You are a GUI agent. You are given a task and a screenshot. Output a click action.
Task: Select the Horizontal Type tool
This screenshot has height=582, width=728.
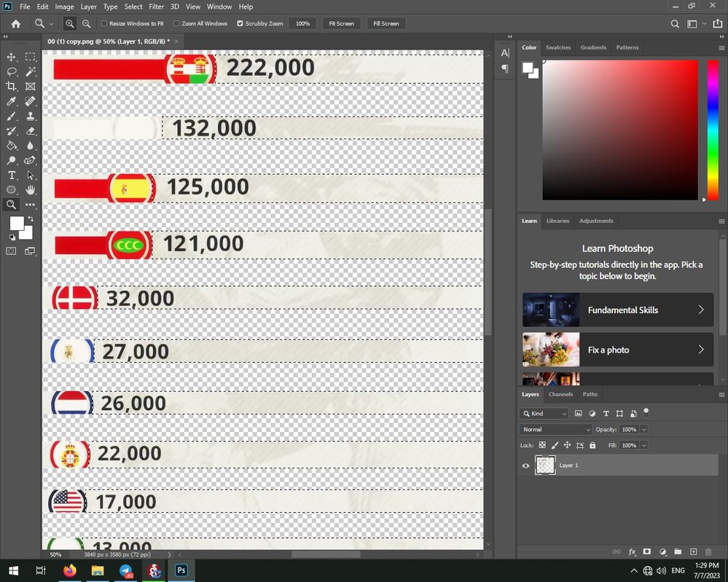click(11, 175)
